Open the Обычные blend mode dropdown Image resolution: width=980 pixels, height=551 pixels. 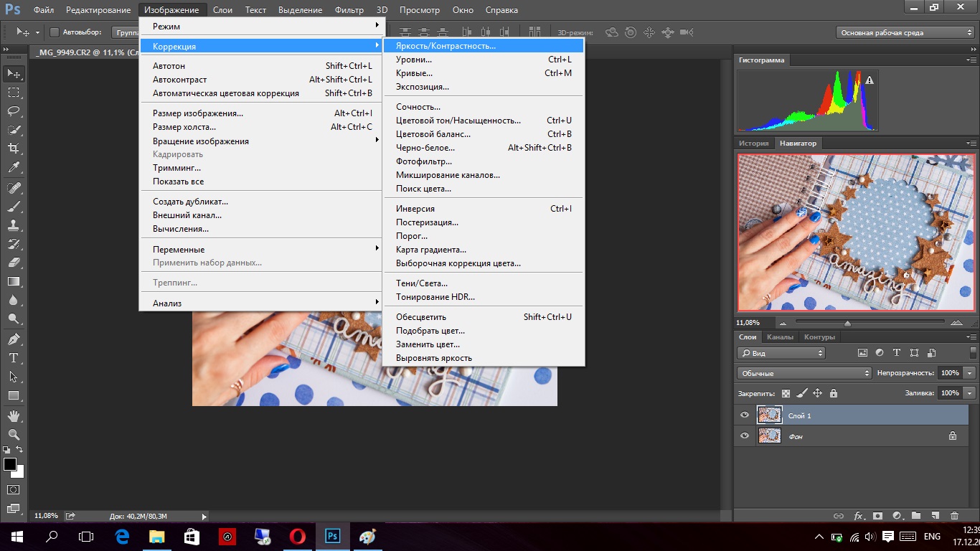click(x=804, y=373)
